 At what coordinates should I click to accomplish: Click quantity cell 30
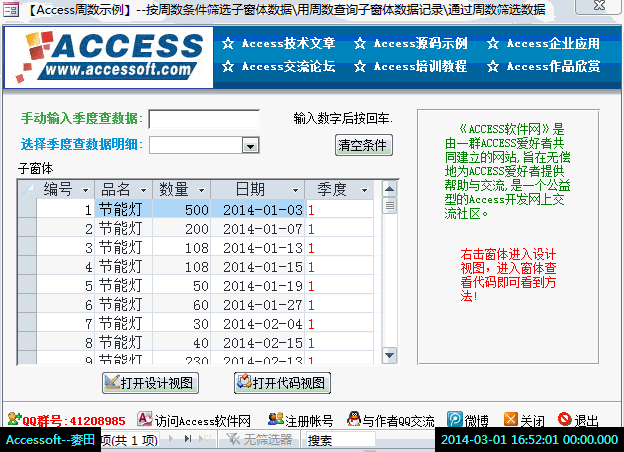[182, 323]
